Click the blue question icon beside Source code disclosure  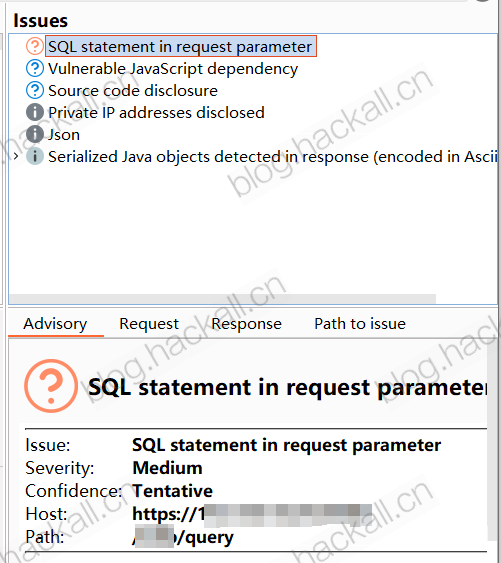pos(35,90)
